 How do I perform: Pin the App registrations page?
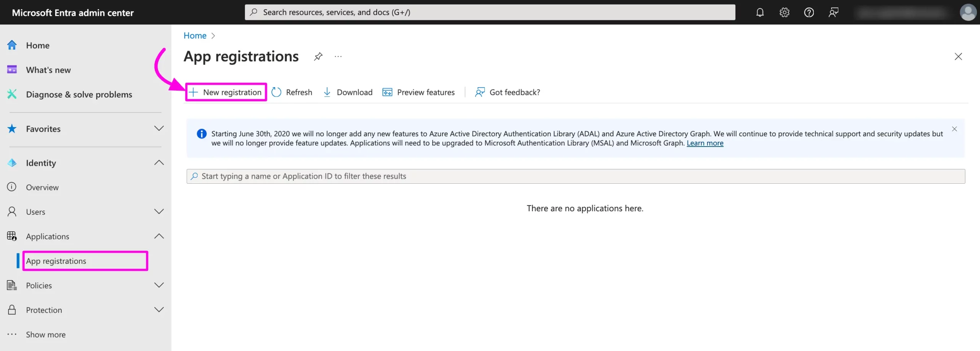click(318, 57)
